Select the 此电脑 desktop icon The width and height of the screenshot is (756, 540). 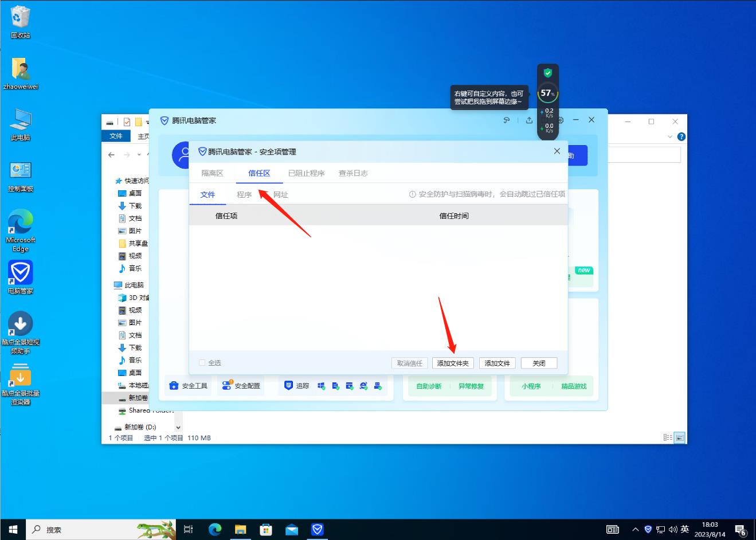[x=21, y=124]
